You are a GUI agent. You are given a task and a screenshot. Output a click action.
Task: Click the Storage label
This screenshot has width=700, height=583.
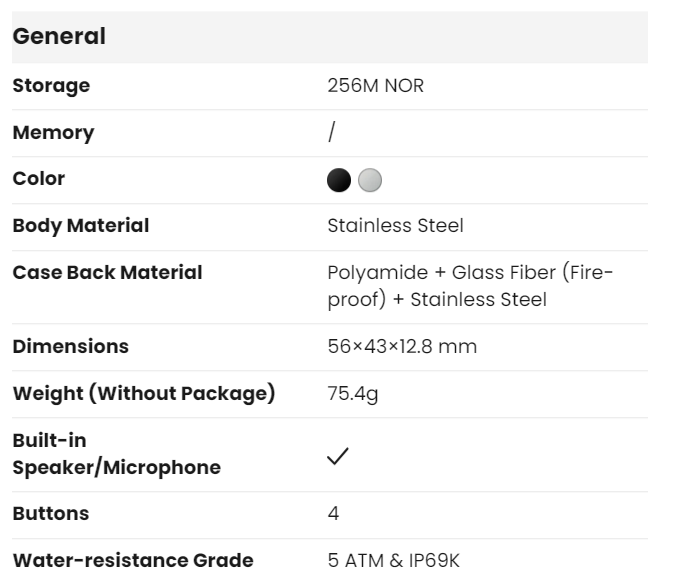pyautogui.click(x=51, y=86)
